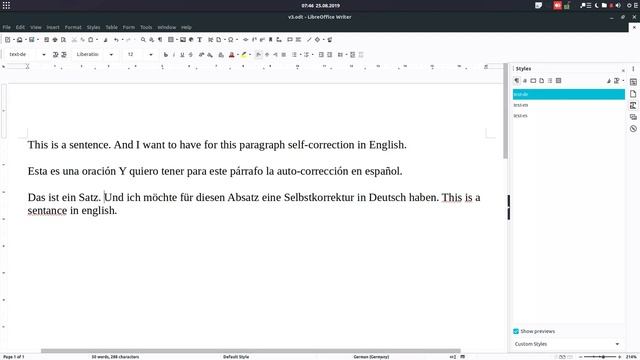Apply the yellow highlighting color
This screenshot has width=640, height=360.
click(244, 54)
